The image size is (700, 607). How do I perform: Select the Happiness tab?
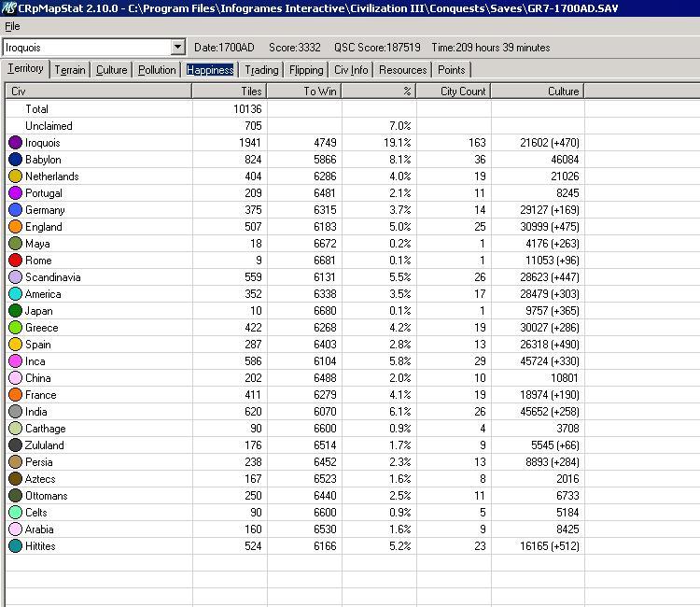coord(210,70)
